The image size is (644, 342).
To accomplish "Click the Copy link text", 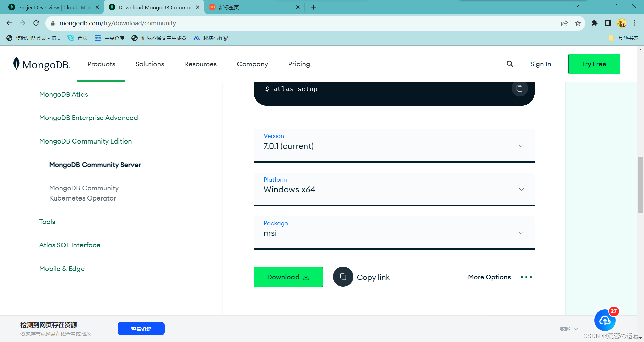I will [x=373, y=277].
